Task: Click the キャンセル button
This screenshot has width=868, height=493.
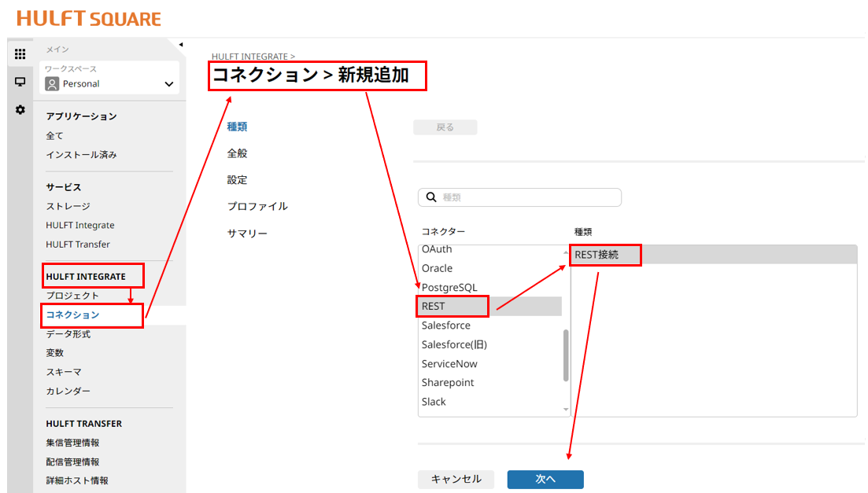Action: (x=456, y=479)
